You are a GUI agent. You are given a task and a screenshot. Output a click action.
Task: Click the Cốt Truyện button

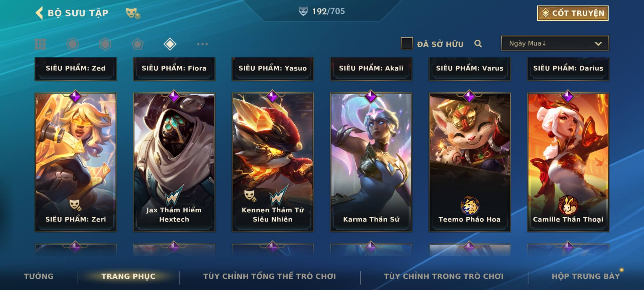point(573,13)
